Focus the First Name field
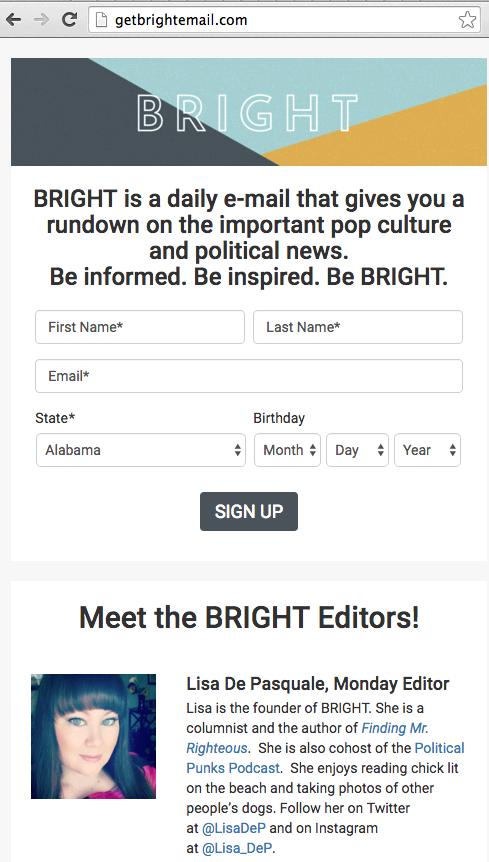 [x=140, y=327]
